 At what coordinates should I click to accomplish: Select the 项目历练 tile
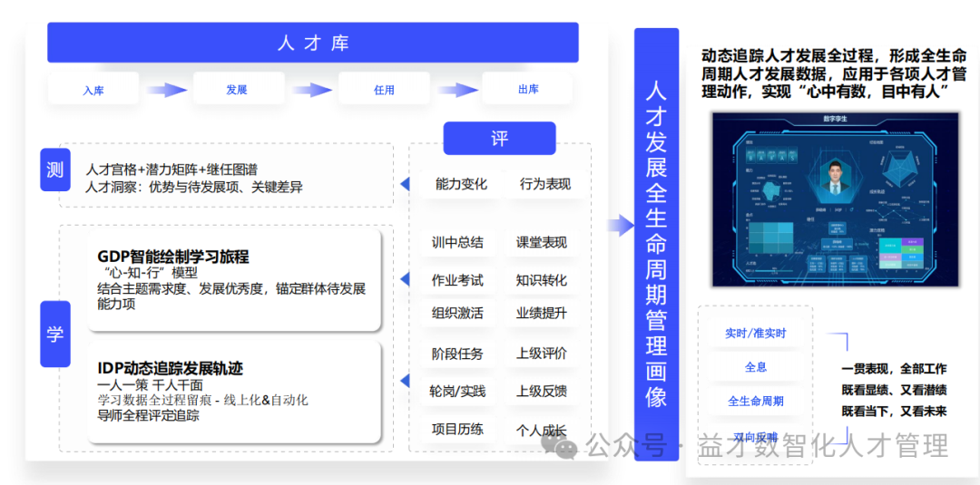pos(457,430)
